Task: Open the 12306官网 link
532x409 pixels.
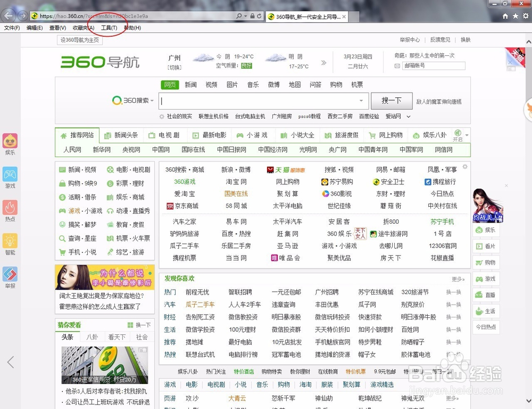Action: (443, 246)
